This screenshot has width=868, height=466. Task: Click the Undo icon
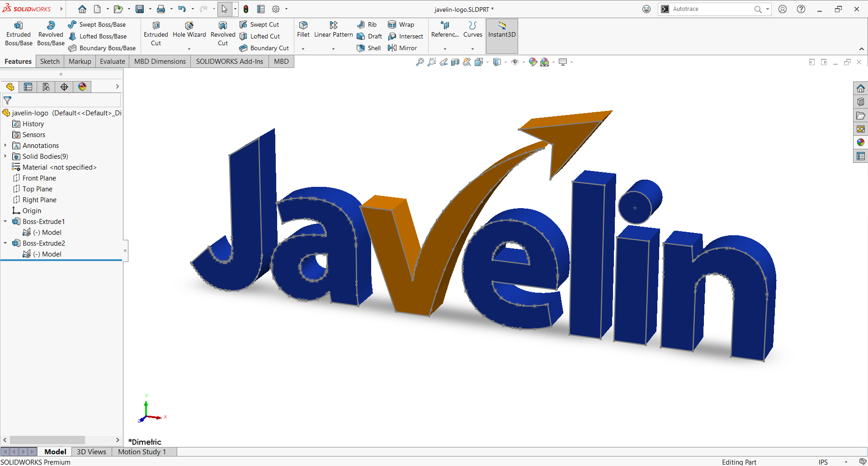tap(182, 9)
